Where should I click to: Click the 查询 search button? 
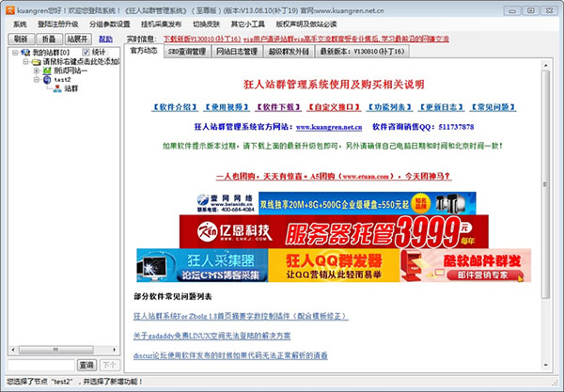pyautogui.click(x=86, y=366)
